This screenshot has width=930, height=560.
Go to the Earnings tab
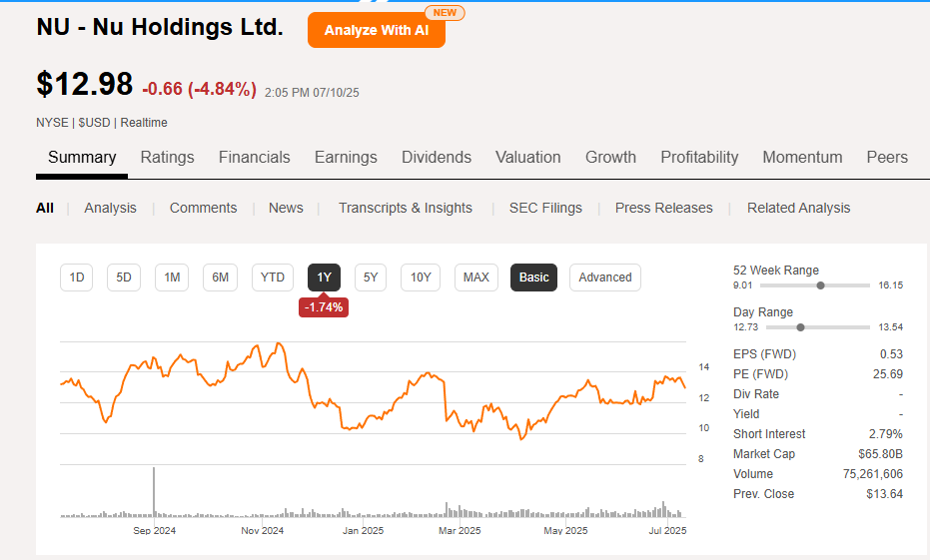tap(346, 157)
